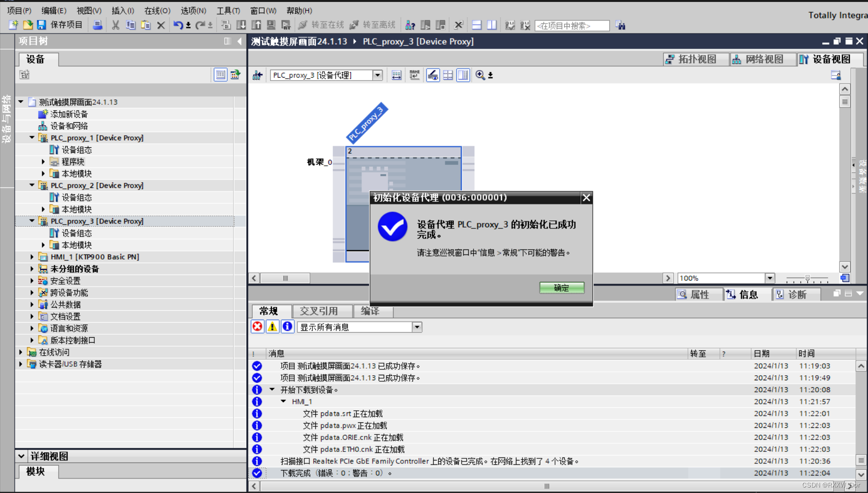The height and width of the screenshot is (493, 868).
Task: Toggle the Errors filter in info panel
Action: click(258, 327)
